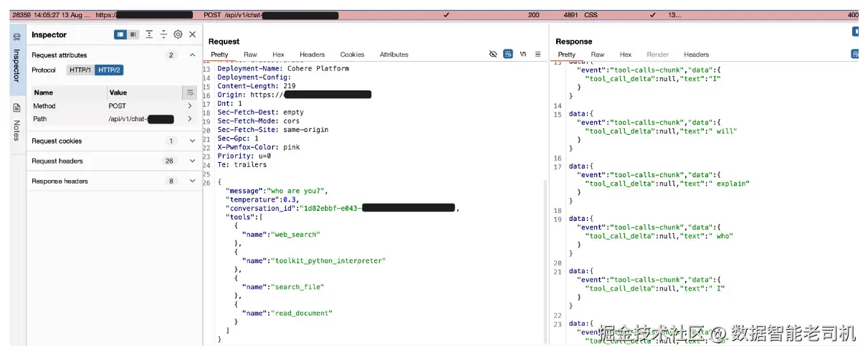Click the temperature 0.3 line
Screen dimensions: 868x355
coord(262,199)
